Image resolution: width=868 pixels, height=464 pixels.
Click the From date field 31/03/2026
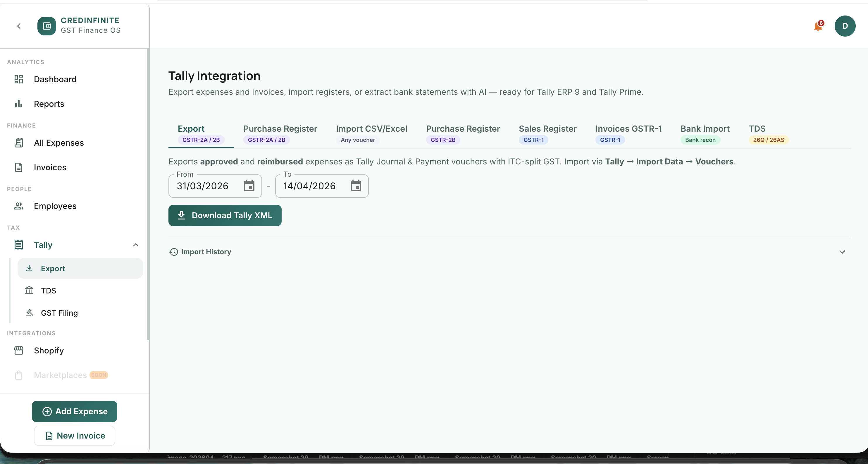[215, 186]
